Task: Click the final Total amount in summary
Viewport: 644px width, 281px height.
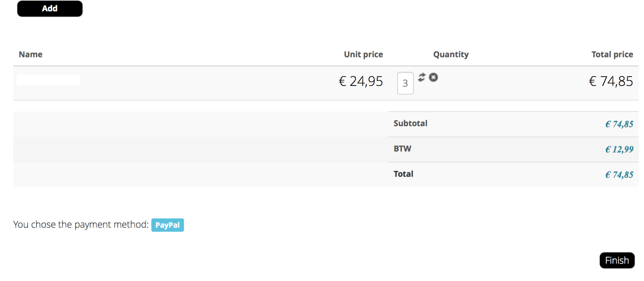Action: 619,175
